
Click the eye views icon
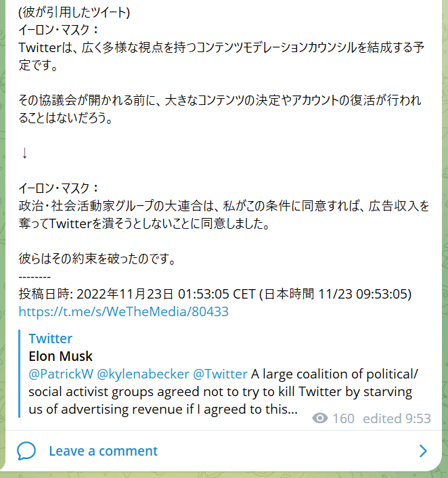pos(320,418)
